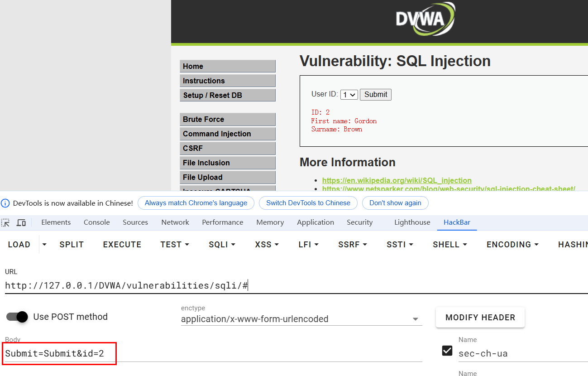Click Switch DevTools to Chinese

[308, 203]
